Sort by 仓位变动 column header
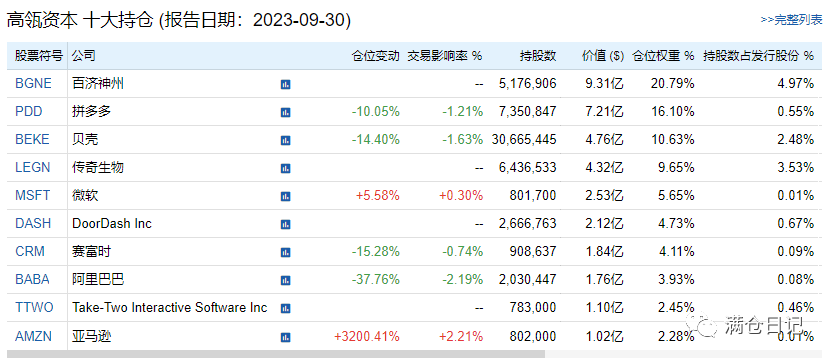The width and height of the screenshot is (830, 361). tap(376, 56)
